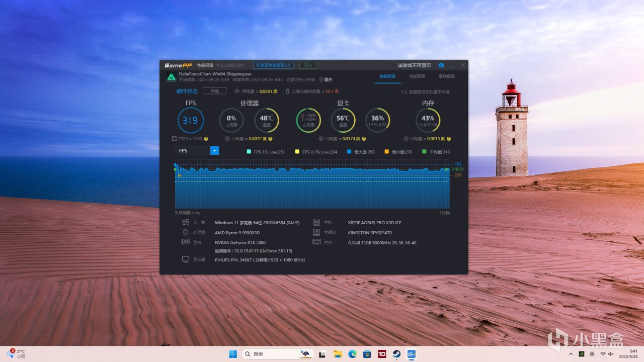The image size is (644, 362).
Task: Click the 系统 Windows system icon
Action: [x=186, y=222]
